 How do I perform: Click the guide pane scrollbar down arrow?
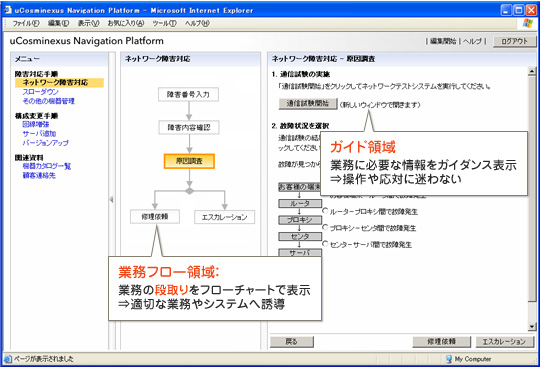532,326
